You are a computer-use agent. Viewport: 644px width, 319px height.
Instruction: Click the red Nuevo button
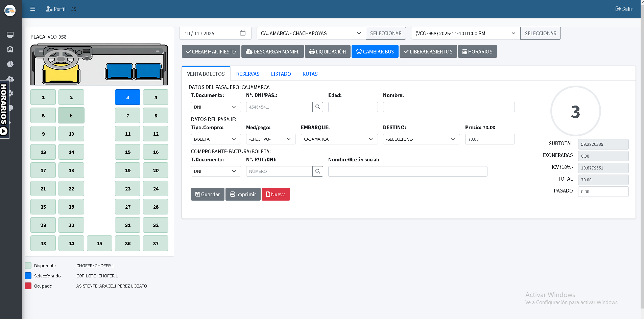pos(276,195)
